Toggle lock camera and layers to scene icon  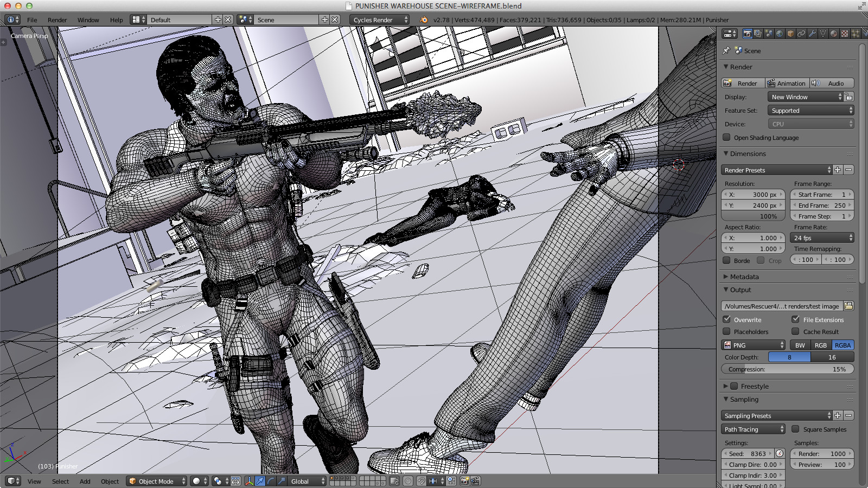394,481
